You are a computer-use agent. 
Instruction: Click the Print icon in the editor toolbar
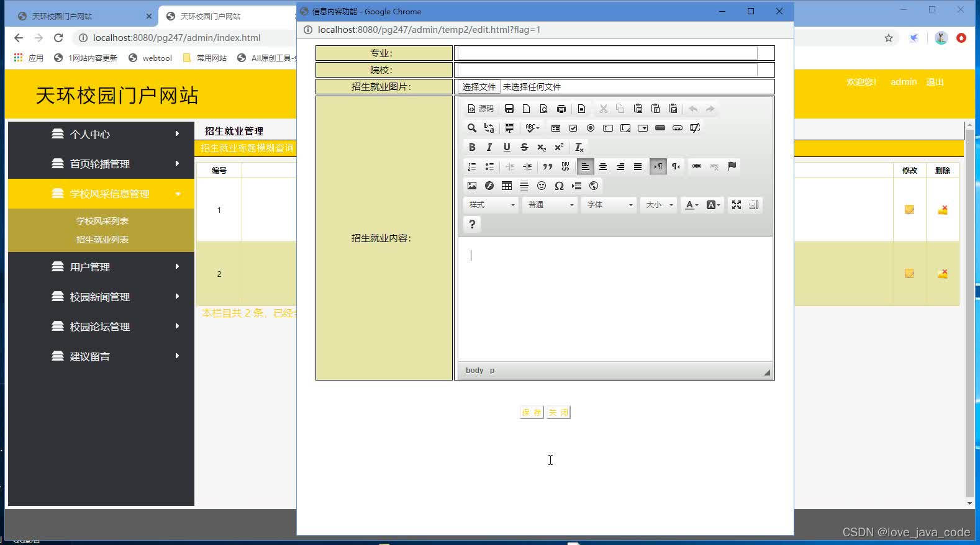561,109
